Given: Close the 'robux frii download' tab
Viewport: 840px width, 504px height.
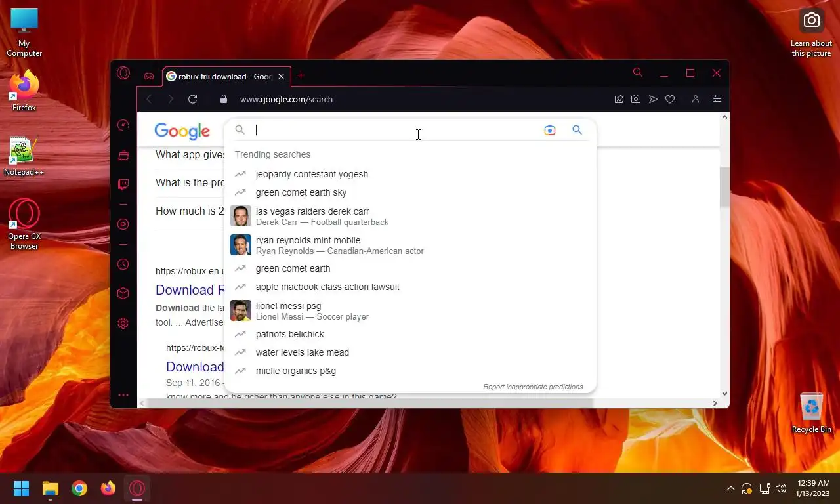Looking at the screenshot, I should click(x=282, y=77).
